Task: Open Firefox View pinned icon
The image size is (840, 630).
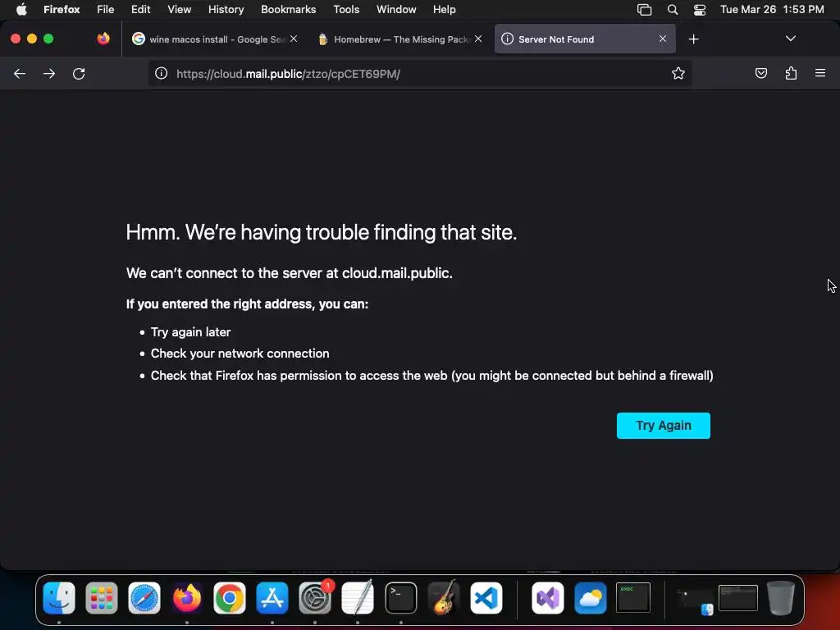Action: [x=103, y=39]
